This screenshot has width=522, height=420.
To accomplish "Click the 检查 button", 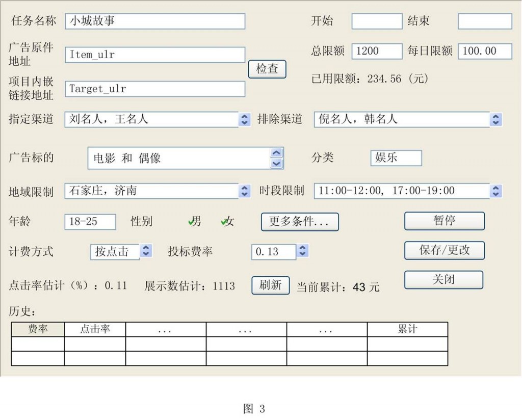I will click(267, 69).
